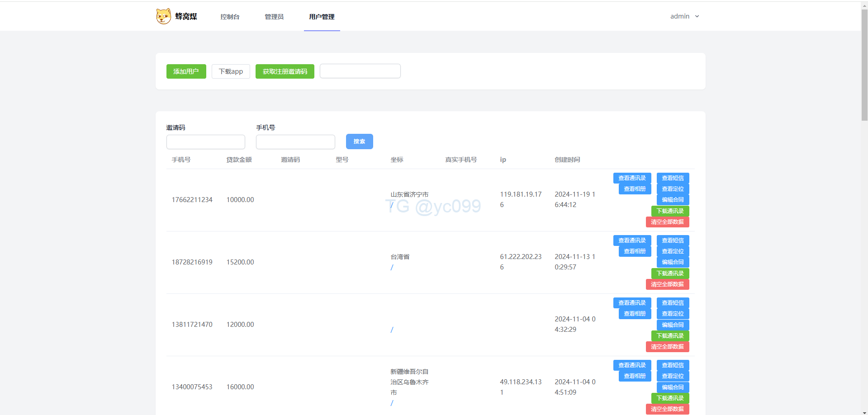Click 编辑合同 in the 10000.00 loan row
The width and height of the screenshot is (868, 415).
(x=673, y=200)
